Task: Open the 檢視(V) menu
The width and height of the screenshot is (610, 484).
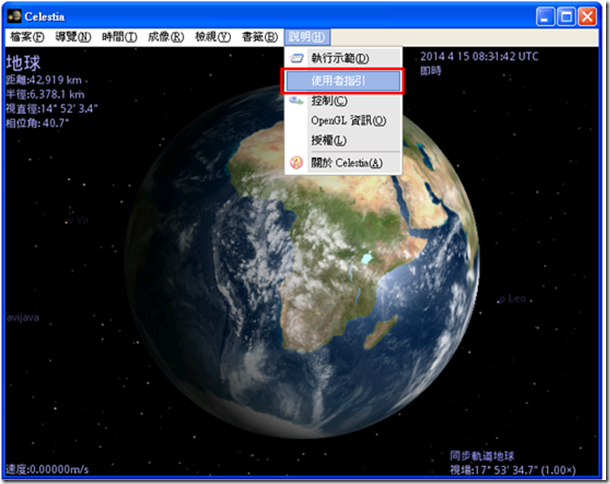Action: (213, 37)
